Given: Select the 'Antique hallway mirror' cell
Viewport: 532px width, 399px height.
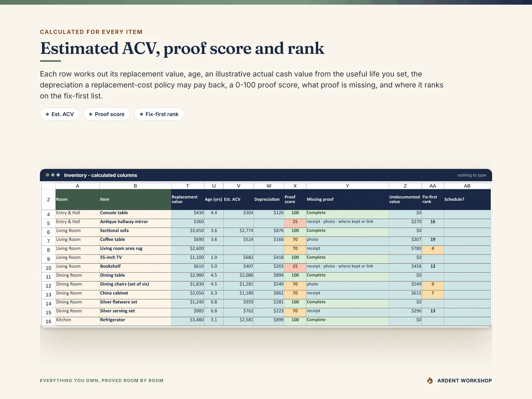Looking at the screenshot, I should [135, 223].
